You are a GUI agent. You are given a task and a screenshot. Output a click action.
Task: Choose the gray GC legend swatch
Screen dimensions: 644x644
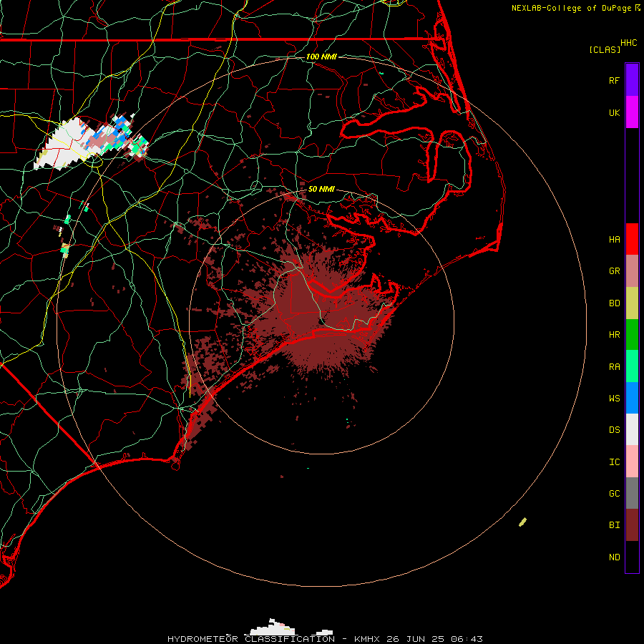coord(632,493)
